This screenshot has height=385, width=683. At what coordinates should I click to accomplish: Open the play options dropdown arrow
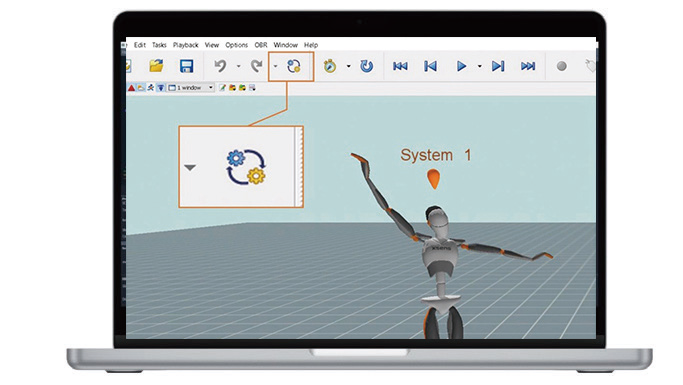click(480, 66)
